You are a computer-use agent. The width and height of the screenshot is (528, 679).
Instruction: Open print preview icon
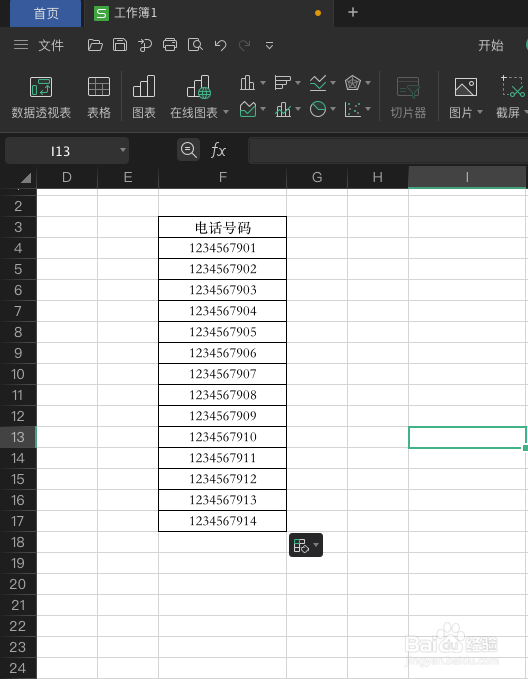[x=195, y=45]
